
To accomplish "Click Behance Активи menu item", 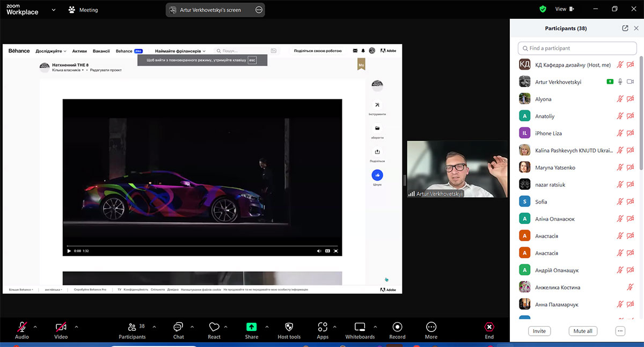I will [x=79, y=51].
